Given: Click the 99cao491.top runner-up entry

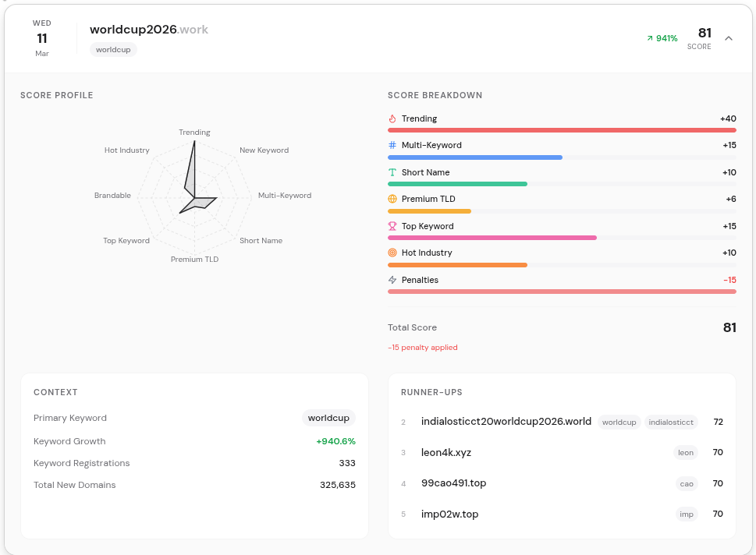Looking at the screenshot, I should [x=455, y=483].
